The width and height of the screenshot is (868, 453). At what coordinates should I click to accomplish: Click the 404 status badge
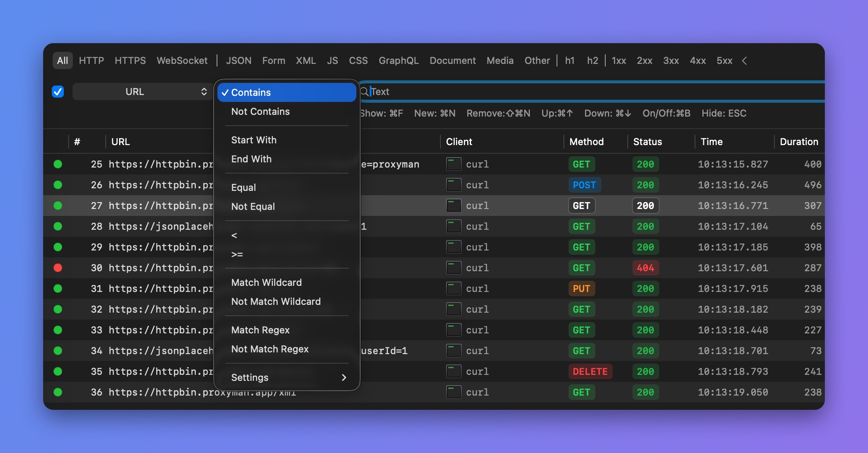pos(645,268)
